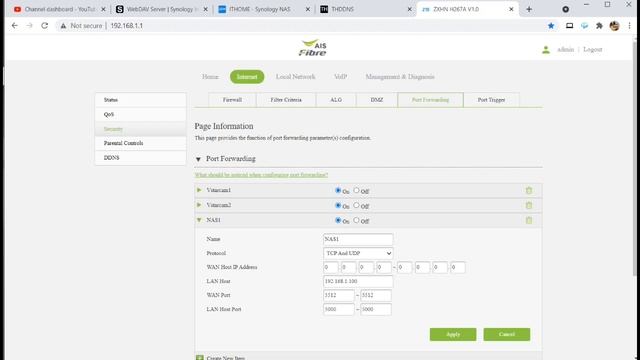
Task: Click the Name field containing NAS1
Action: pos(358,239)
